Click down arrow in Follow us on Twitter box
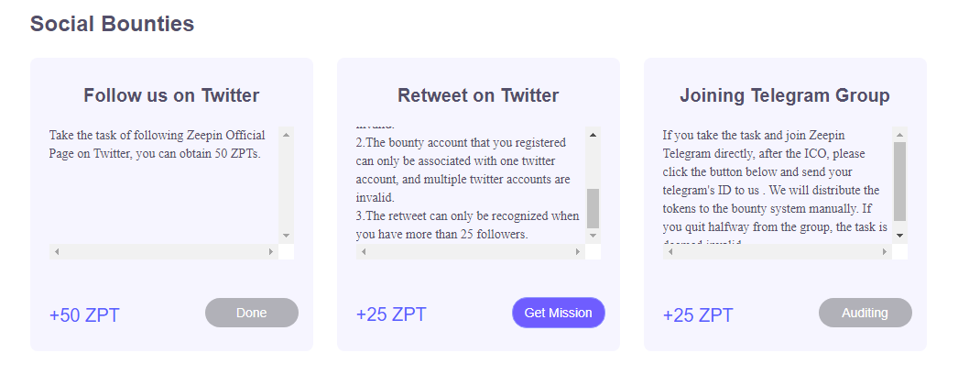Screen dimensions: 980x375 [287, 236]
